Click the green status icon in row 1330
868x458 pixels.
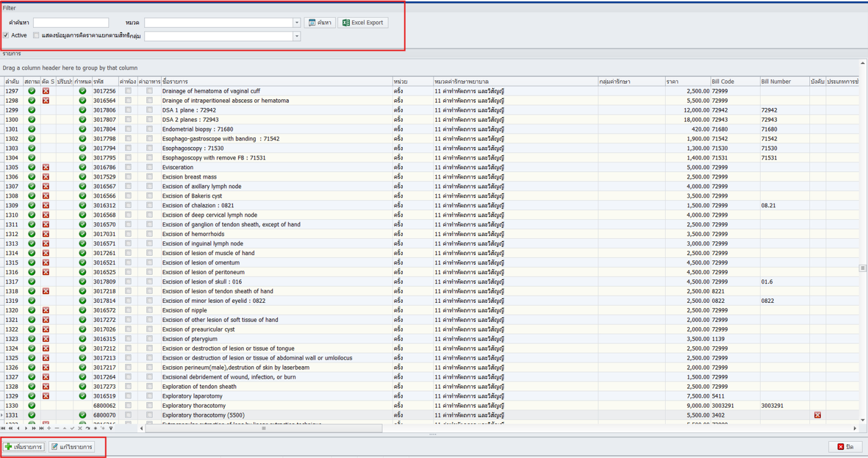click(32, 406)
